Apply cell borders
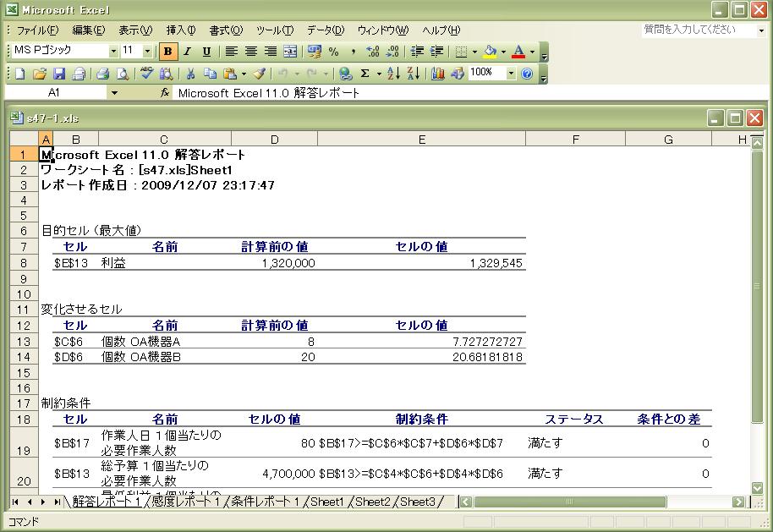This screenshot has height=532, width=773. pos(461,52)
